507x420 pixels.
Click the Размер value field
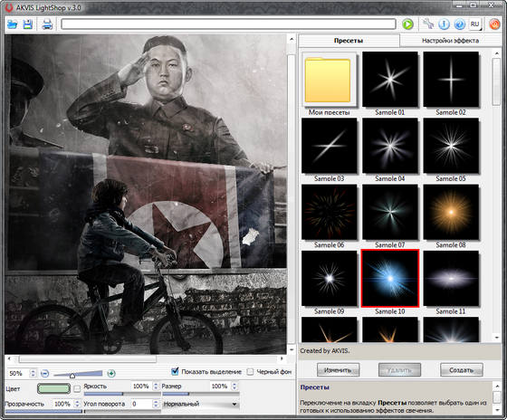(219, 386)
